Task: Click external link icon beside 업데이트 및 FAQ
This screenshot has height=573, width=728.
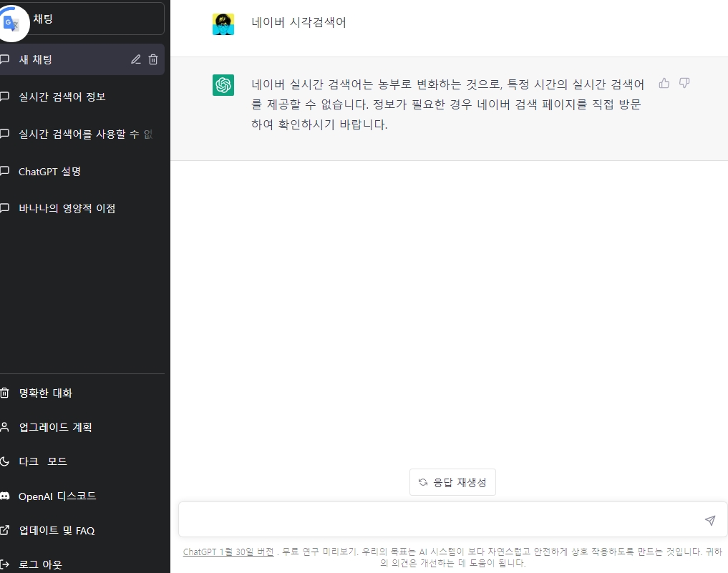Action: [4, 530]
